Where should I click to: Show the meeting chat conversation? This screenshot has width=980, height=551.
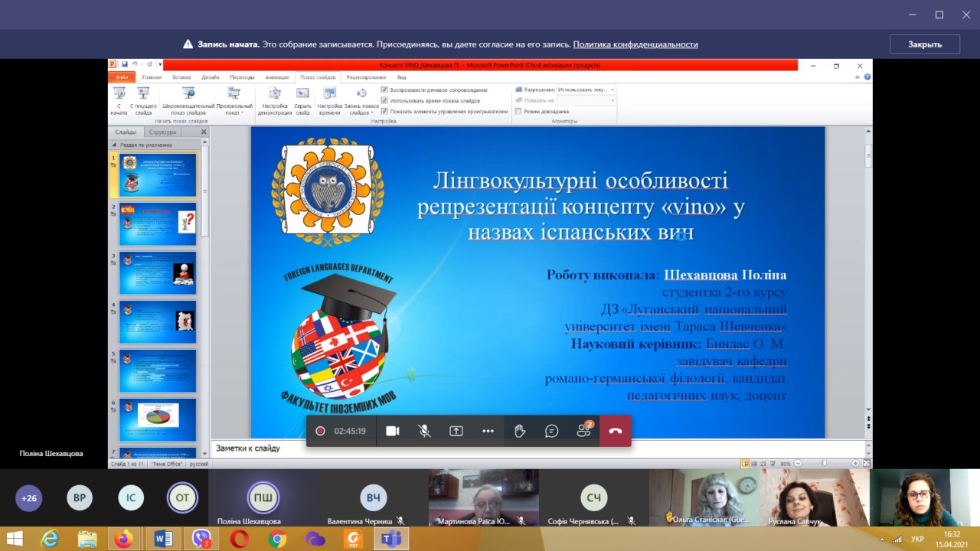[551, 431]
